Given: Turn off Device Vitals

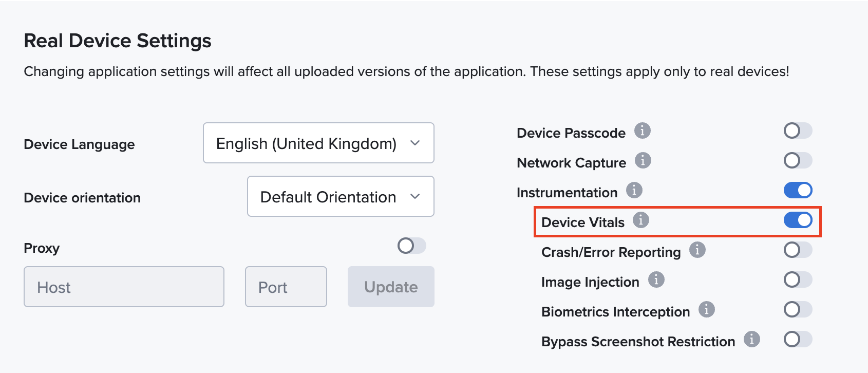Looking at the screenshot, I should pos(797,220).
